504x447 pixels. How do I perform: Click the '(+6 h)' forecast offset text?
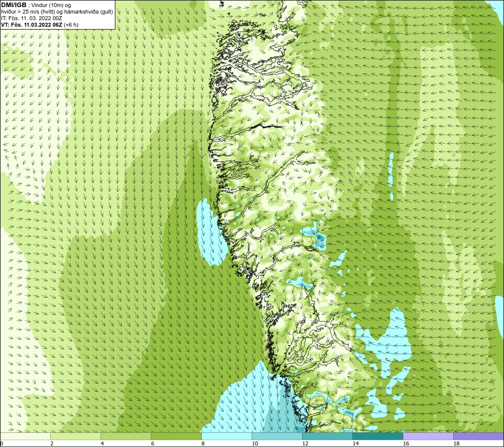[71, 25]
